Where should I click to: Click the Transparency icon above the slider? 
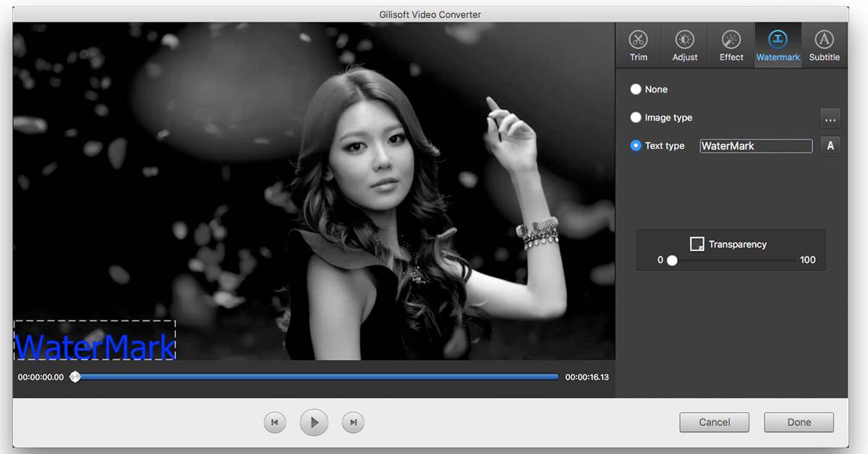tap(698, 244)
